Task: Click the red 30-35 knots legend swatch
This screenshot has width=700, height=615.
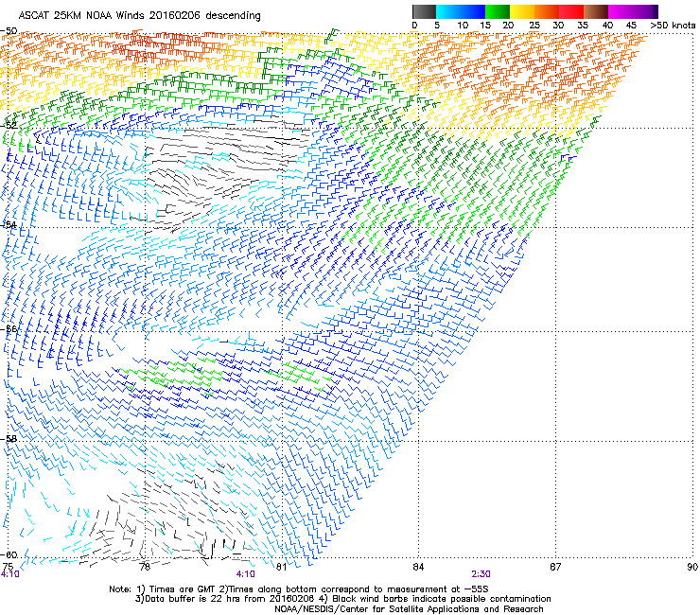Action: 571,11
